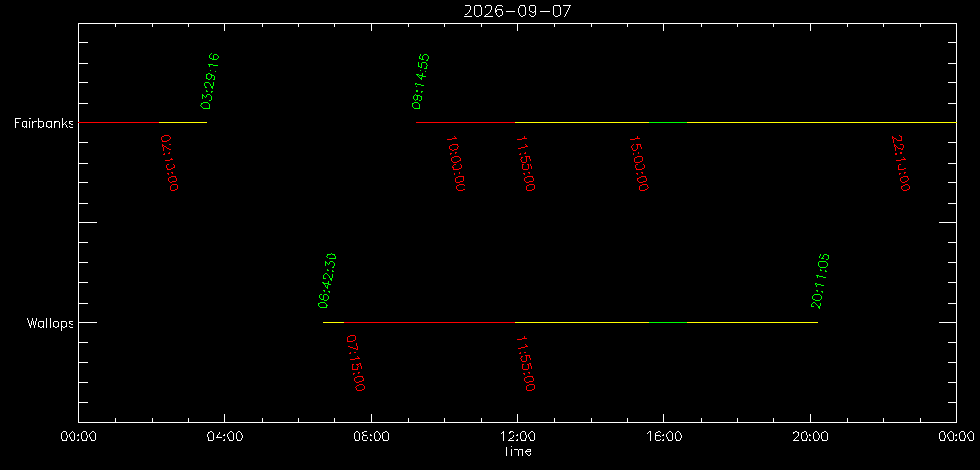Click the 22:10:00 red marker label
This screenshot has height=470, width=980.
coord(901,164)
